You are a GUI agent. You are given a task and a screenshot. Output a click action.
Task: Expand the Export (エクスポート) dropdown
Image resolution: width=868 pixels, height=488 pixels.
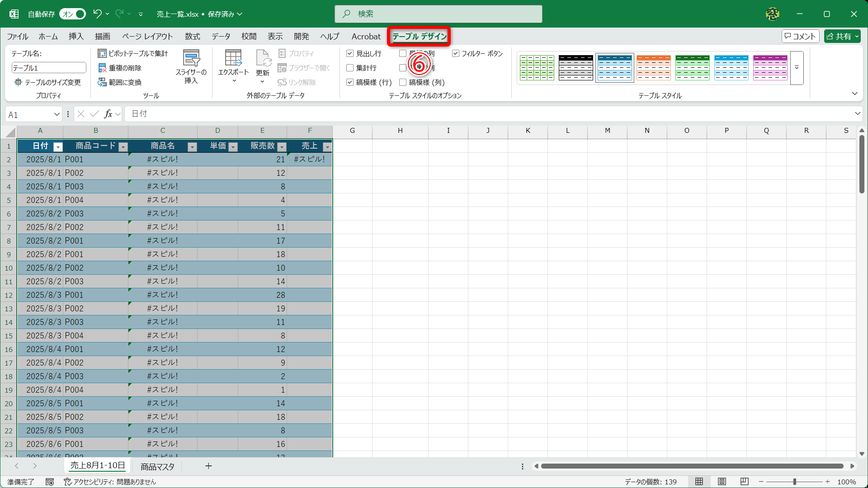[234, 81]
